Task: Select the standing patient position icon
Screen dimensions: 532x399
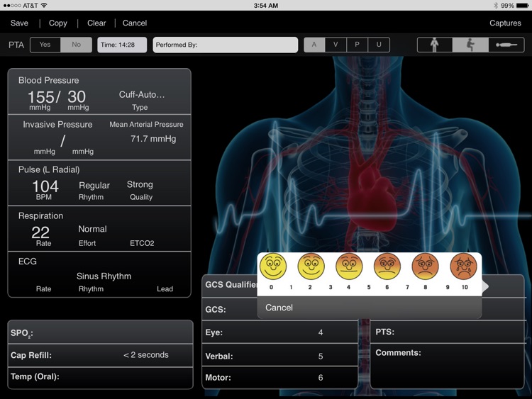Action: 435,45
